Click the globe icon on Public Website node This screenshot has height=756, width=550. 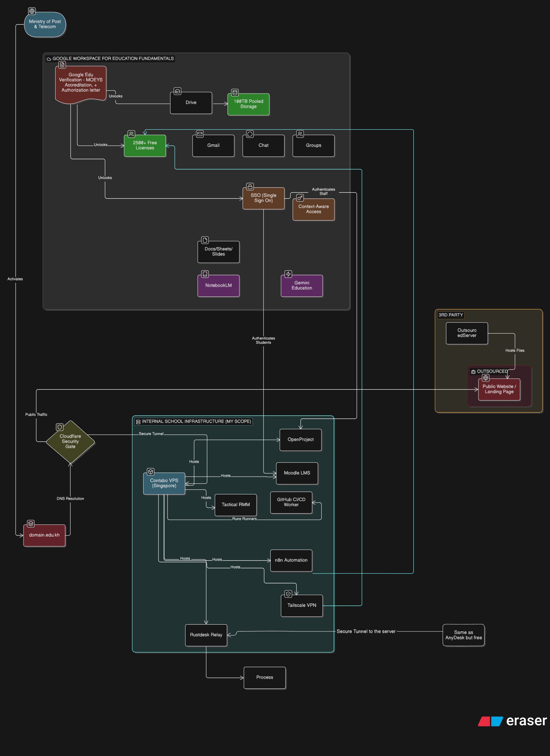click(x=486, y=378)
